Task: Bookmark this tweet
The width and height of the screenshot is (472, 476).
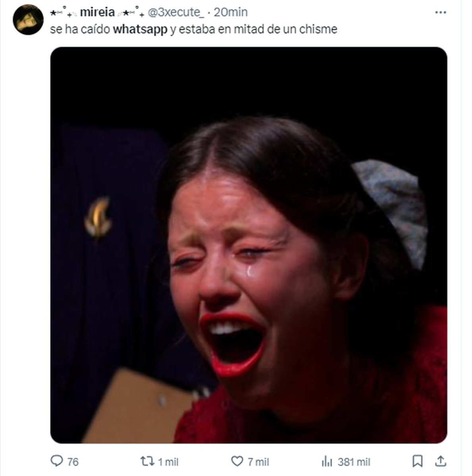Action: tap(417, 461)
